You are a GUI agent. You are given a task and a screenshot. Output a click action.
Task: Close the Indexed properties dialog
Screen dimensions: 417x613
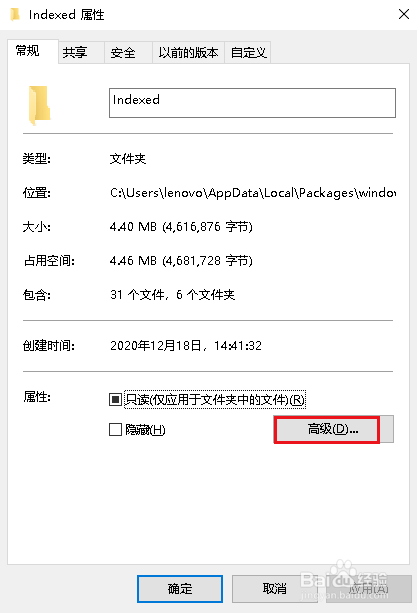[x=404, y=14]
